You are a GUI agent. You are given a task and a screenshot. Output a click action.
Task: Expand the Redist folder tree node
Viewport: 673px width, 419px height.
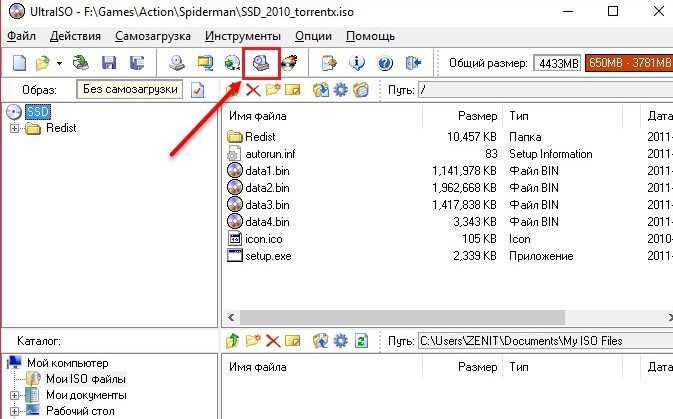point(15,128)
